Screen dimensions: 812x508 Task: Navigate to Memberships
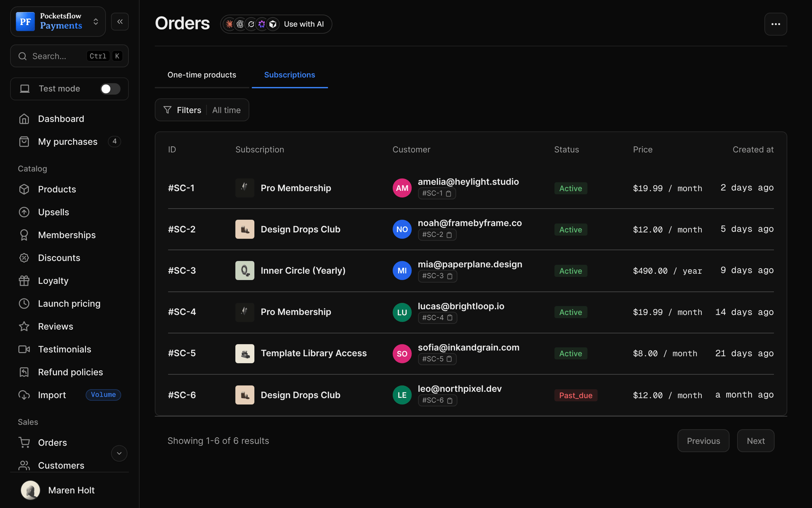pyautogui.click(x=67, y=235)
